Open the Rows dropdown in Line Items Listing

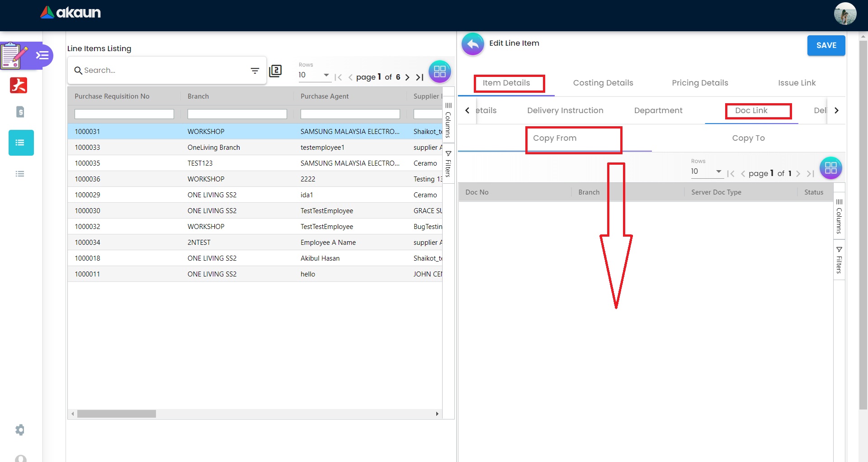[x=314, y=75]
